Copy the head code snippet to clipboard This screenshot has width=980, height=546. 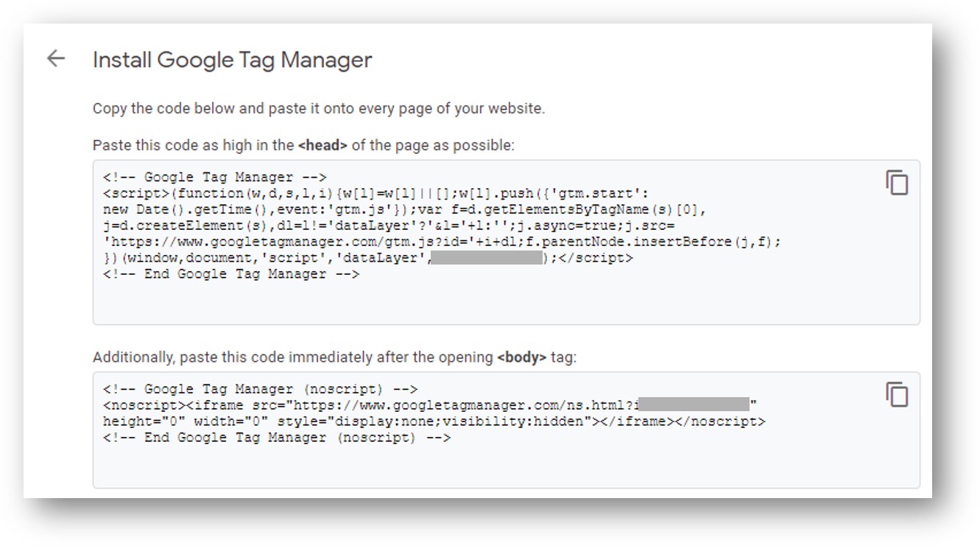click(897, 182)
